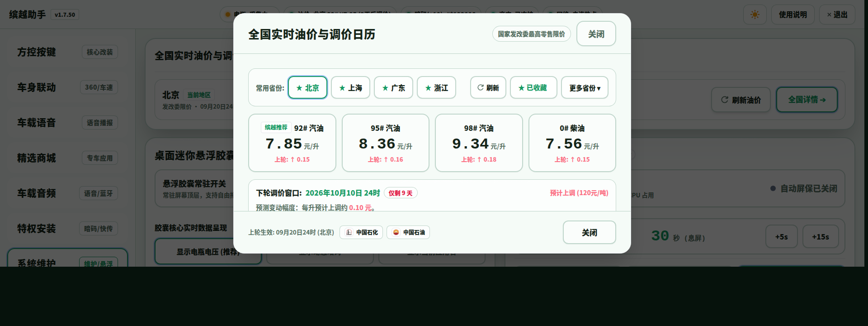The image size is (868, 326).
Task: Click the 刷新 refresh button in dialog
Action: [x=488, y=87]
